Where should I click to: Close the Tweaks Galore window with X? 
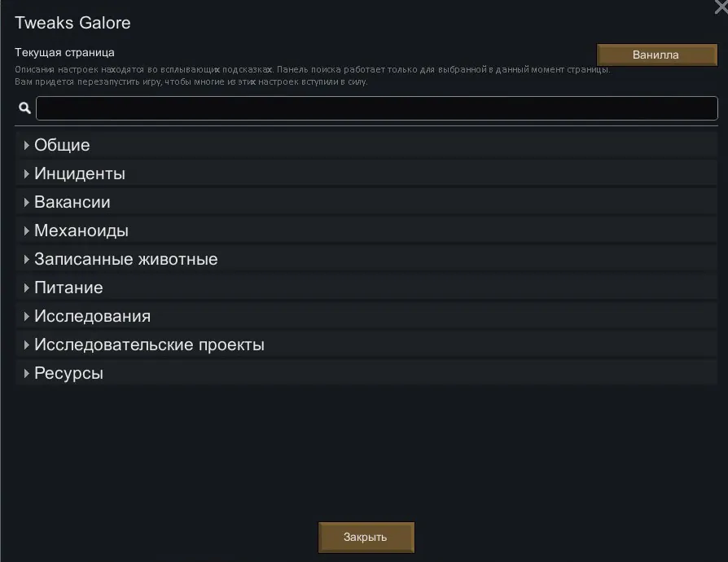click(x=720, y=7)
